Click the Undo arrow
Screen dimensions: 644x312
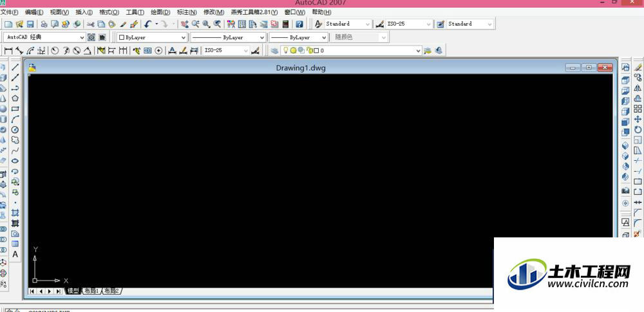pyautogui.click(x=148, y=24)
